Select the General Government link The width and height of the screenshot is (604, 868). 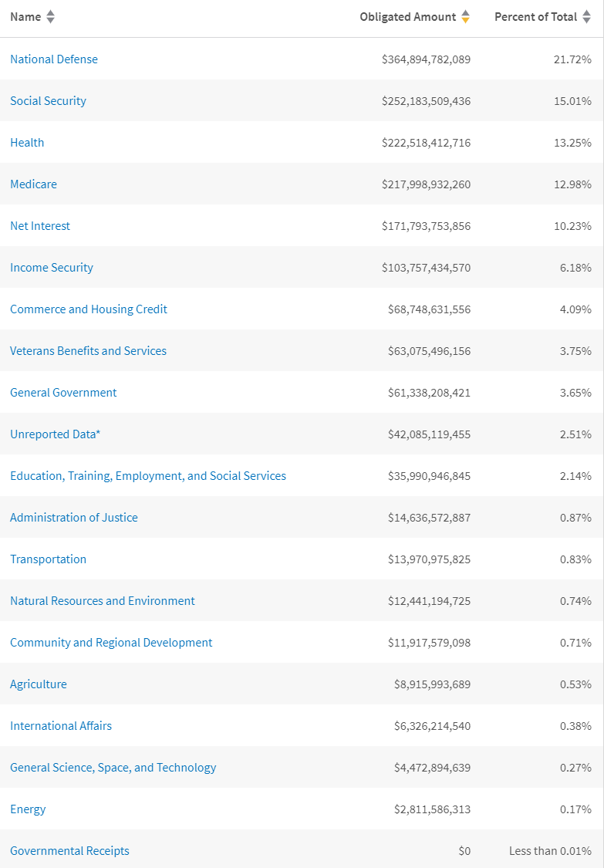(63, 393)
